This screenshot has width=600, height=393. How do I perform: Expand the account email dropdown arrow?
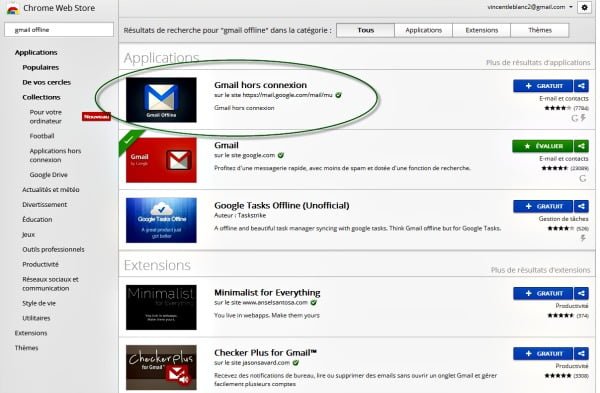(571, 7)
